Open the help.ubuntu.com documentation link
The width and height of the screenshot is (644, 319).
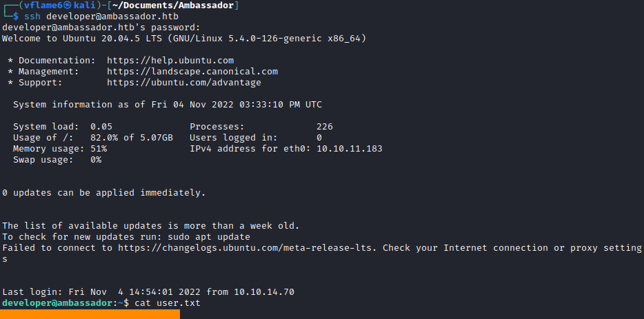tap(170, 61)
